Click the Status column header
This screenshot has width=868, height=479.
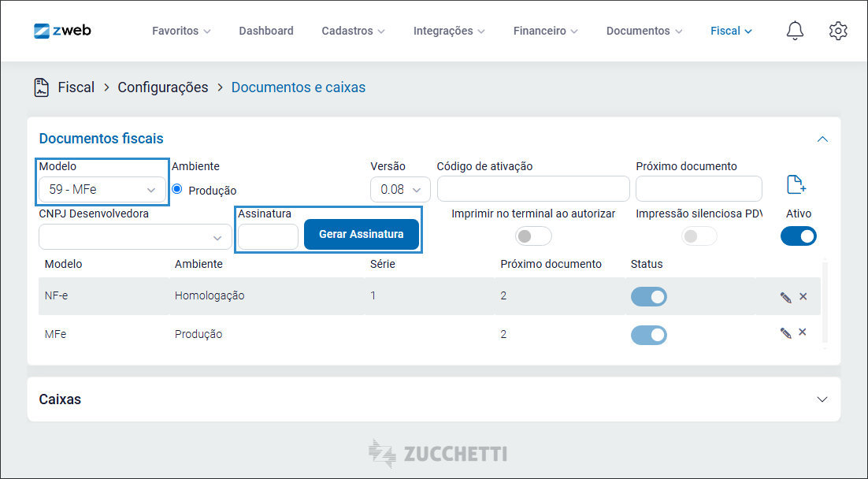647,264
